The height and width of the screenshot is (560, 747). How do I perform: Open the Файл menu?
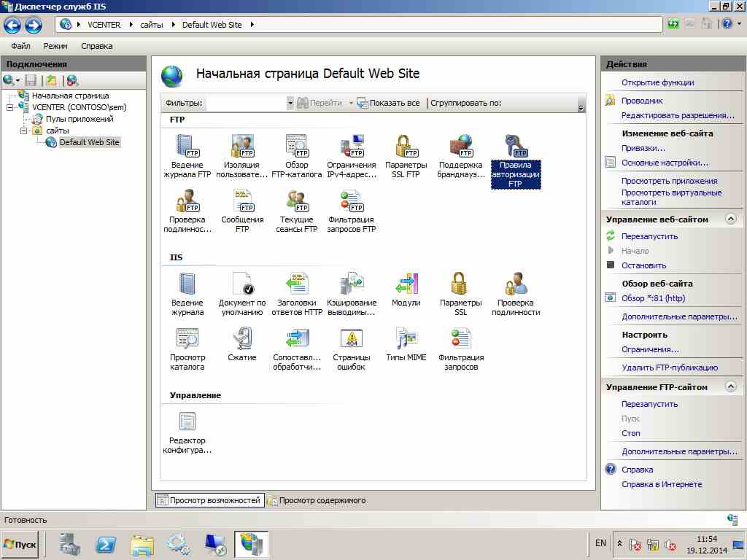click(x=20, y=46)
